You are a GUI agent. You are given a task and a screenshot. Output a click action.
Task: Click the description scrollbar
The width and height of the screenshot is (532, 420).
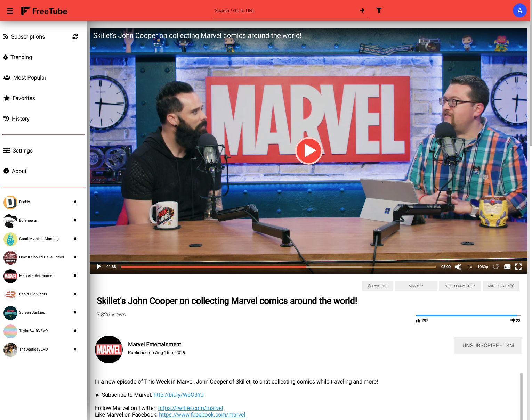pos(521,396)
